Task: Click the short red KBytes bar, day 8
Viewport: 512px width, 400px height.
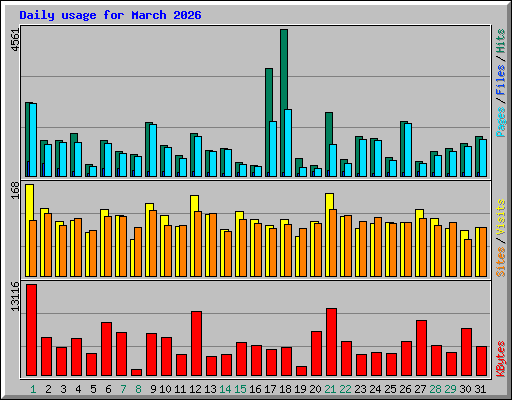Action: click(x=137, y=372)
